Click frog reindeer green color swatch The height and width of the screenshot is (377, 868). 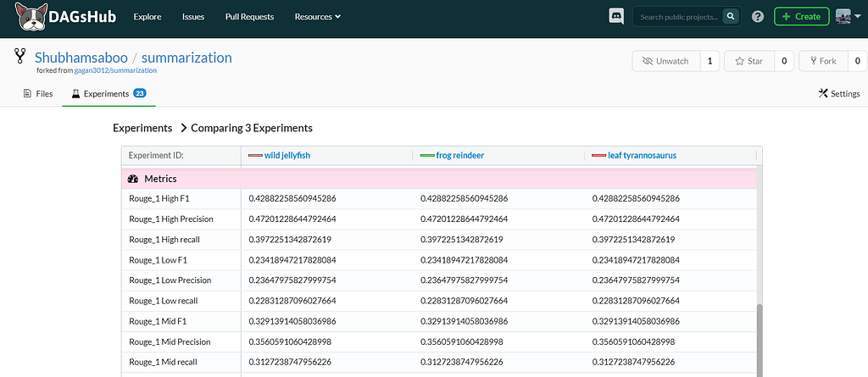426,156
